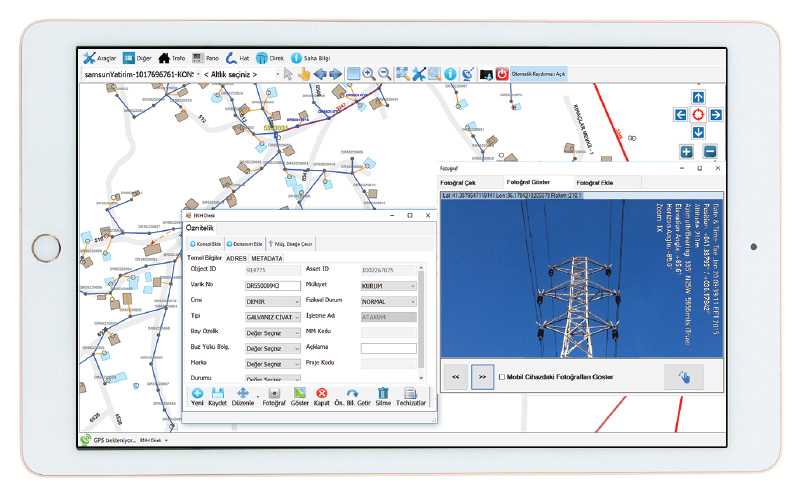Click the toolbar wrench tools icon
Screen dimensions: 800x494
pyautogui.click(x=418, y=75)
